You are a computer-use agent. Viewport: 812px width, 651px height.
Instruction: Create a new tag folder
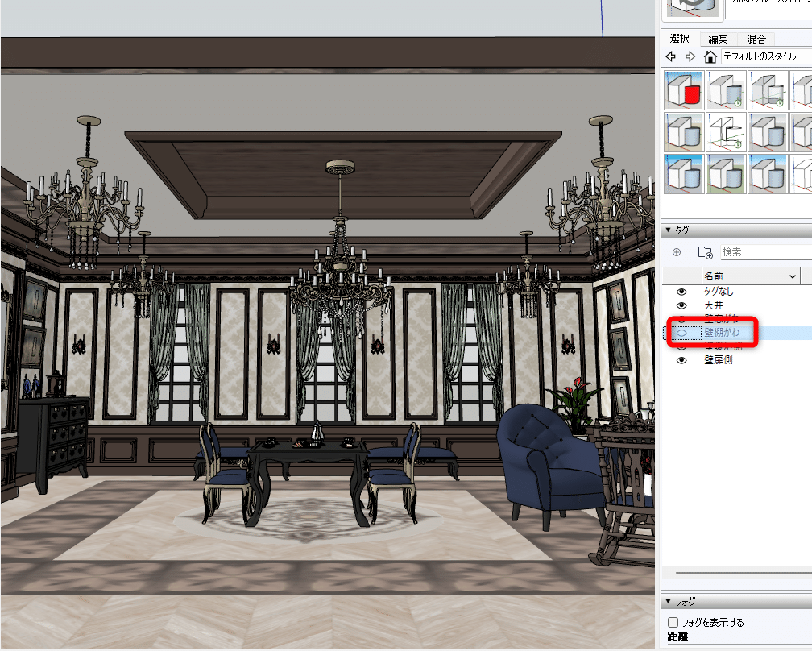tap(706, 252)
